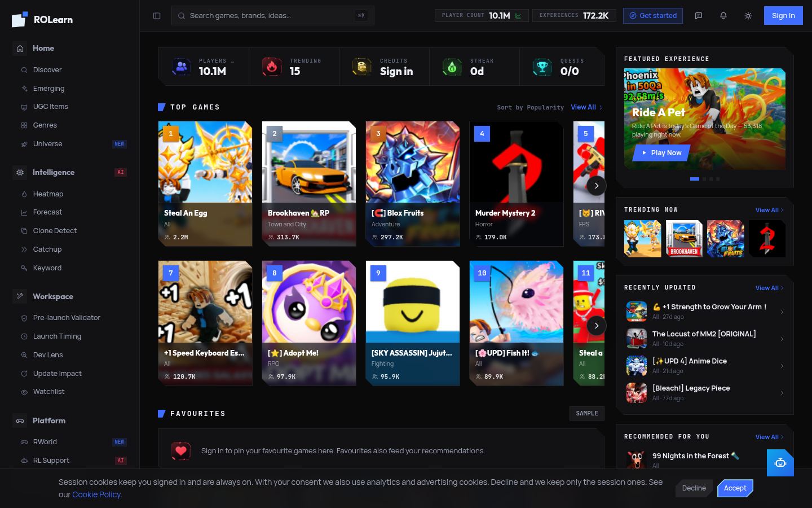This screenshot has width=812, height=508.
Task: Click the Platform gamepad icon
Action: click(20, 421)
